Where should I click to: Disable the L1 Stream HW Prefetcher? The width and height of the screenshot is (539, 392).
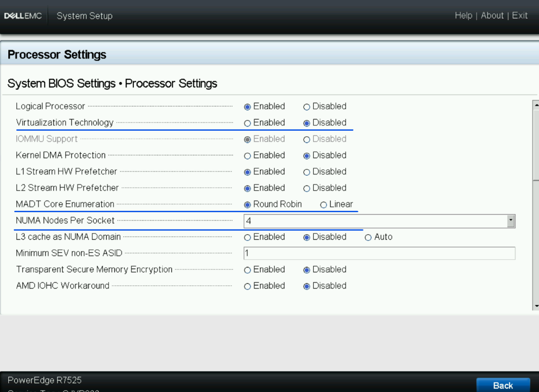[x=306, y=172]
